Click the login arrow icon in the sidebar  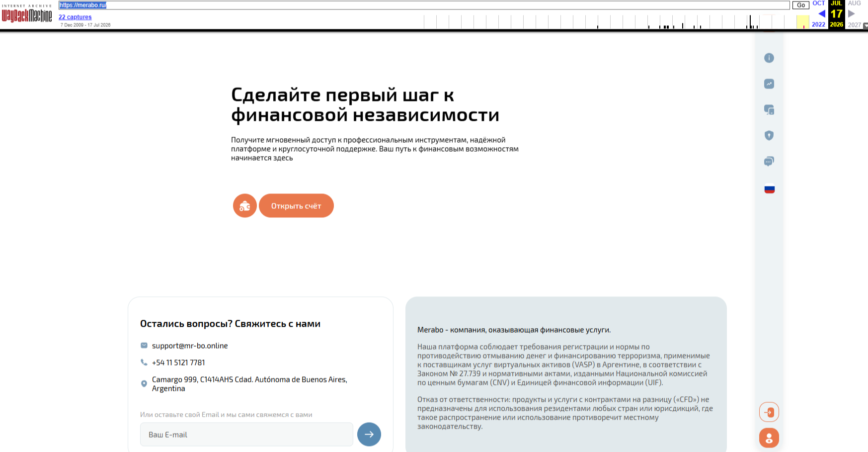coord(769,412)
